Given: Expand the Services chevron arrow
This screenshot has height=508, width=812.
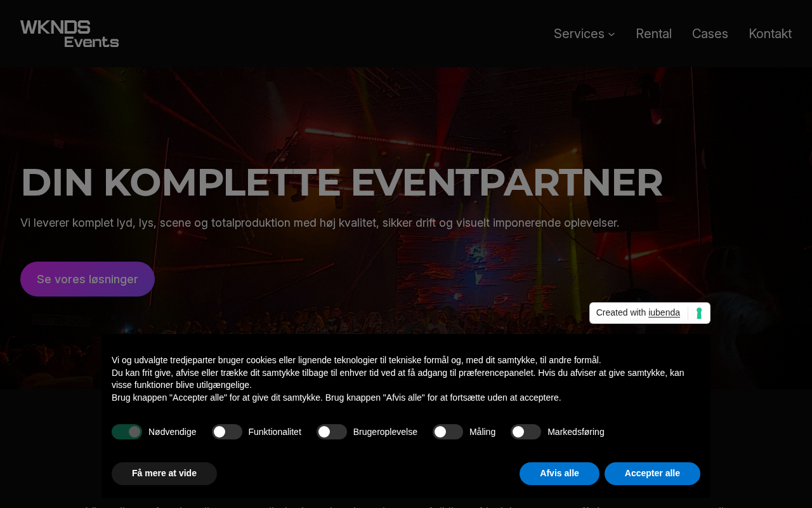Looking at the screenshot, I should (612, 34).
